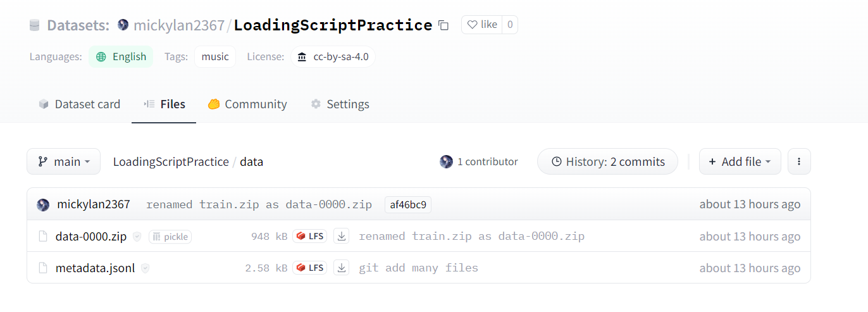View History: 2 commits
Screen dimensions: 868x312
(x=607, y=161)
